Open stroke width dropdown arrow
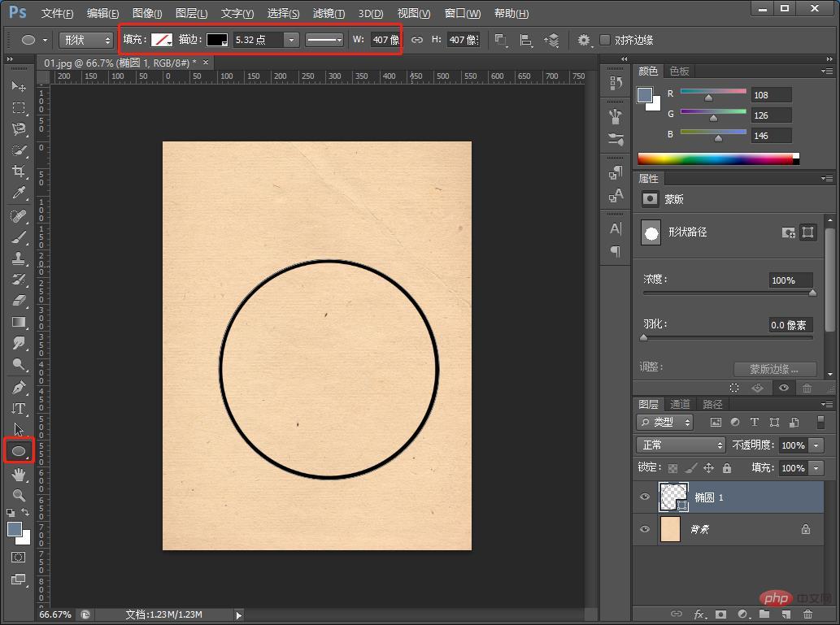The image size is (840, 625). (x=291, y=40)
